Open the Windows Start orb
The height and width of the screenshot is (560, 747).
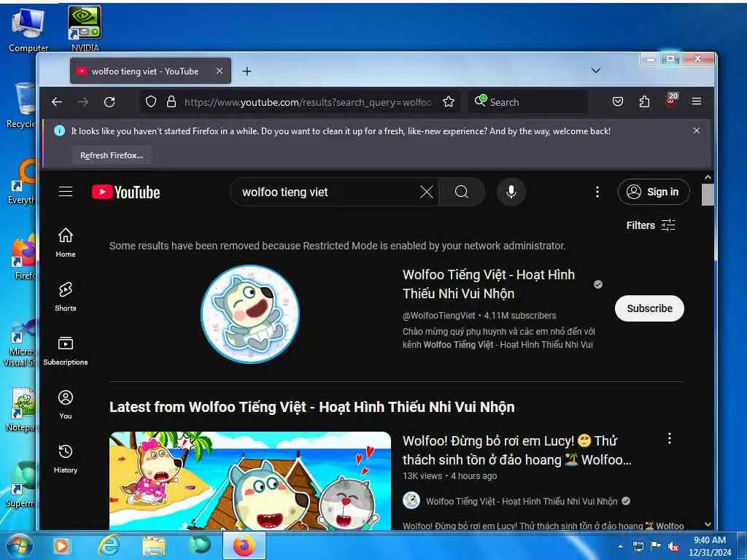click(x=19, y=546)
